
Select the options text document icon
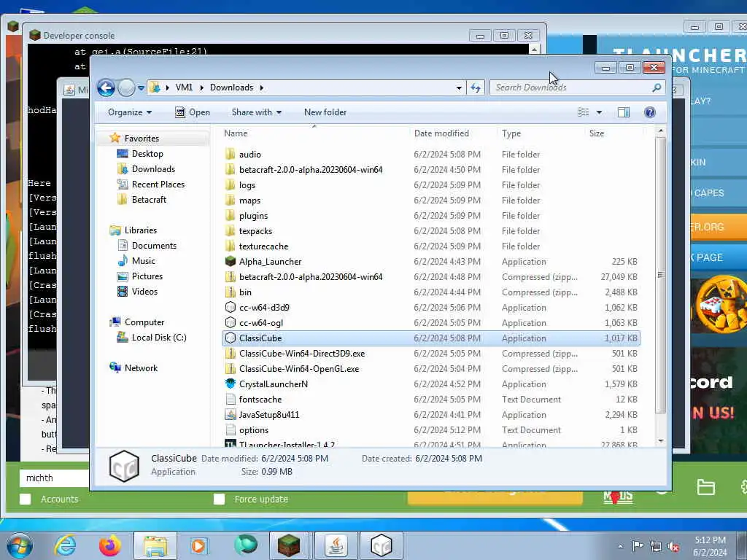coord(230,430)
